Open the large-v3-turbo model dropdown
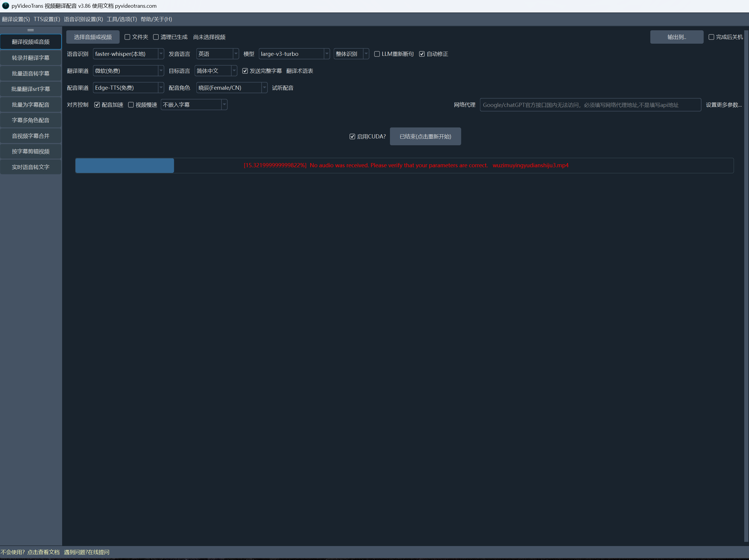Image resolution: width=749 pixels, height=560 pixels. pos(294,54)
